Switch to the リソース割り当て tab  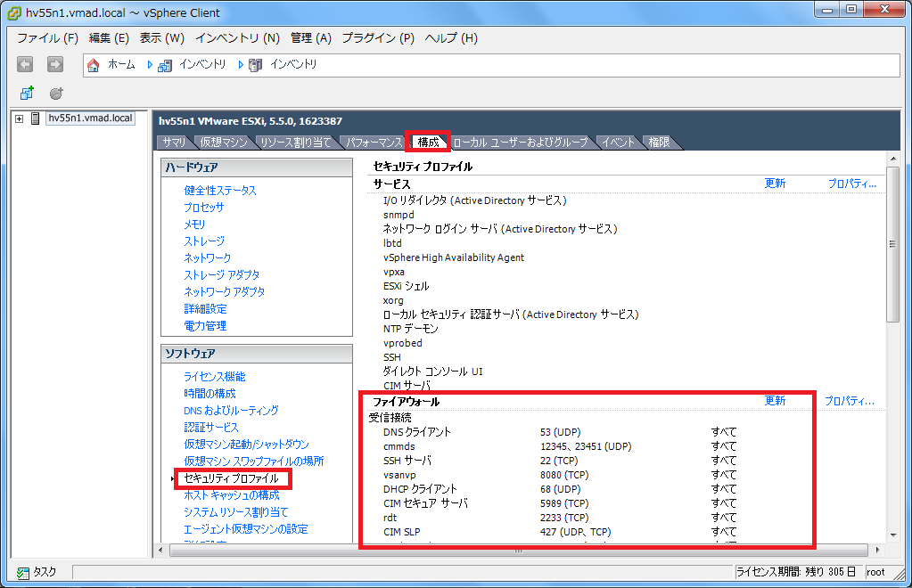point(295,143)
